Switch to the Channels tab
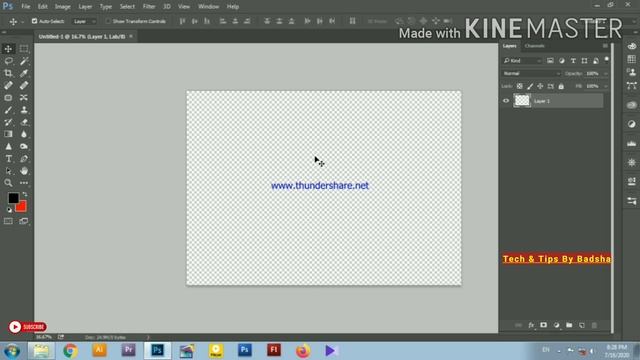This screenshot has height=360, width=640. [x=534, y=46]
